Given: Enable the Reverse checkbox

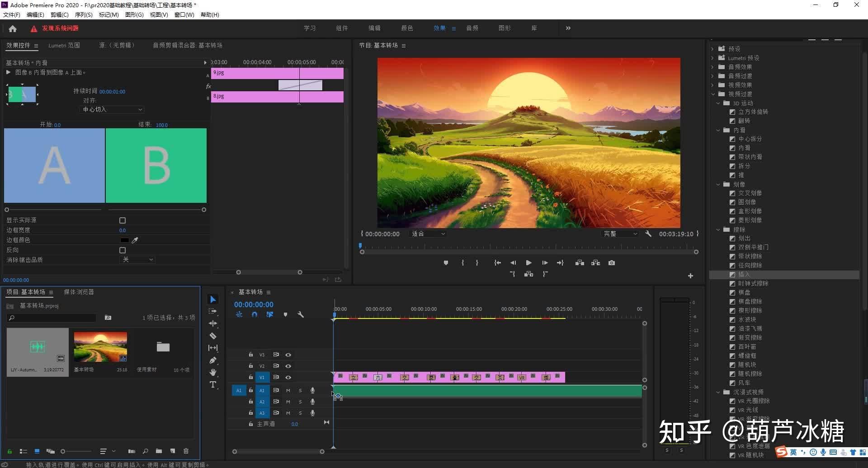Looking at the screenshot, I should [123, 250].
